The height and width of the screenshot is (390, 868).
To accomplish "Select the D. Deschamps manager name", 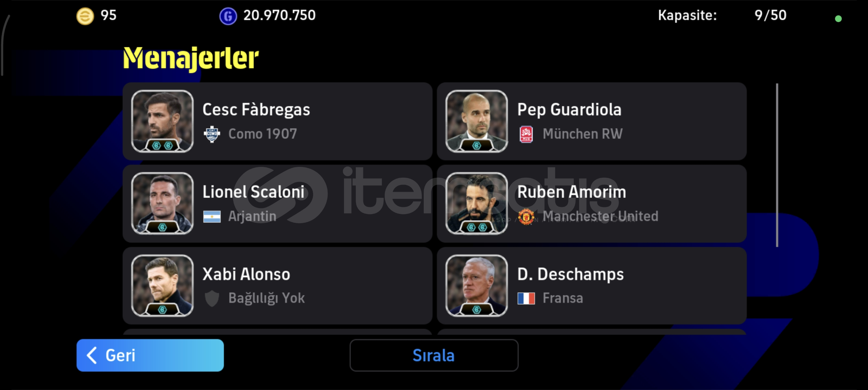I will click(x=570, y=274).
